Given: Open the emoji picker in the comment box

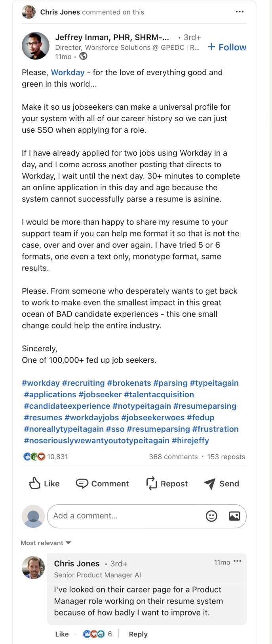Looking at the screenshot, I should pos(211,516).
